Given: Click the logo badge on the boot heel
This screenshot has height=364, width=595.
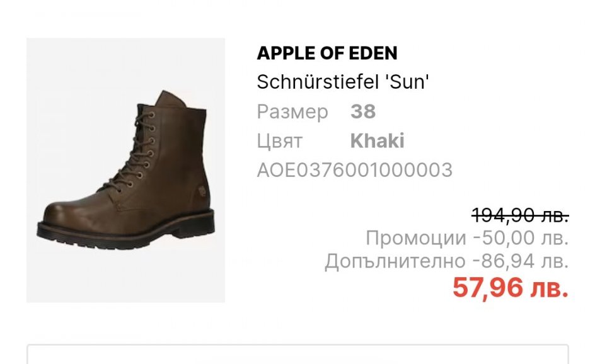Looking at the screenshot, I should (x=202, y=191).
